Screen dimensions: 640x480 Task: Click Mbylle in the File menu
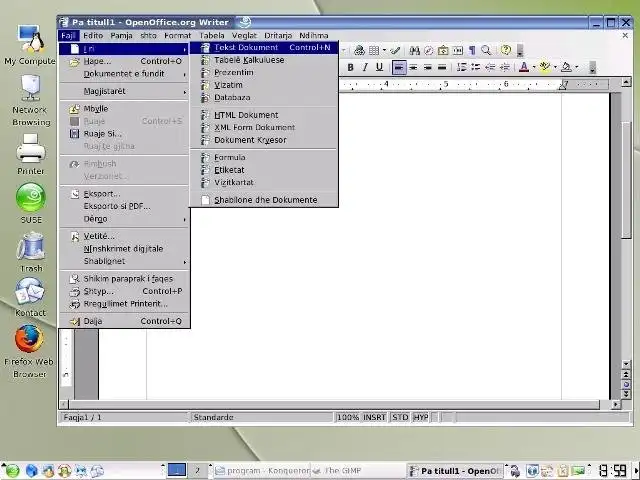(x=124, y=109)
